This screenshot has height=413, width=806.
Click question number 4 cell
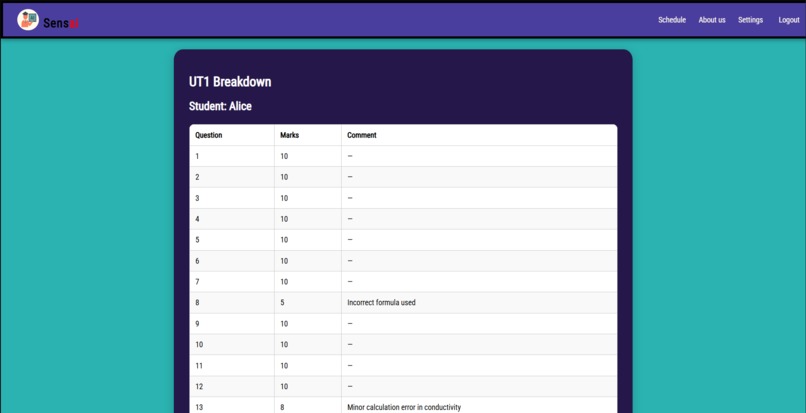[x=232, y=219]
